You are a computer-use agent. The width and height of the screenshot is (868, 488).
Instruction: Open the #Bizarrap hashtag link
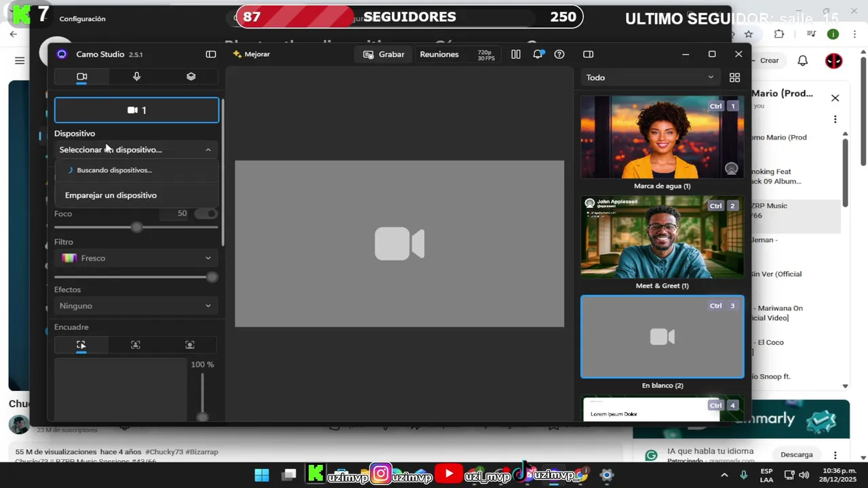201,452
